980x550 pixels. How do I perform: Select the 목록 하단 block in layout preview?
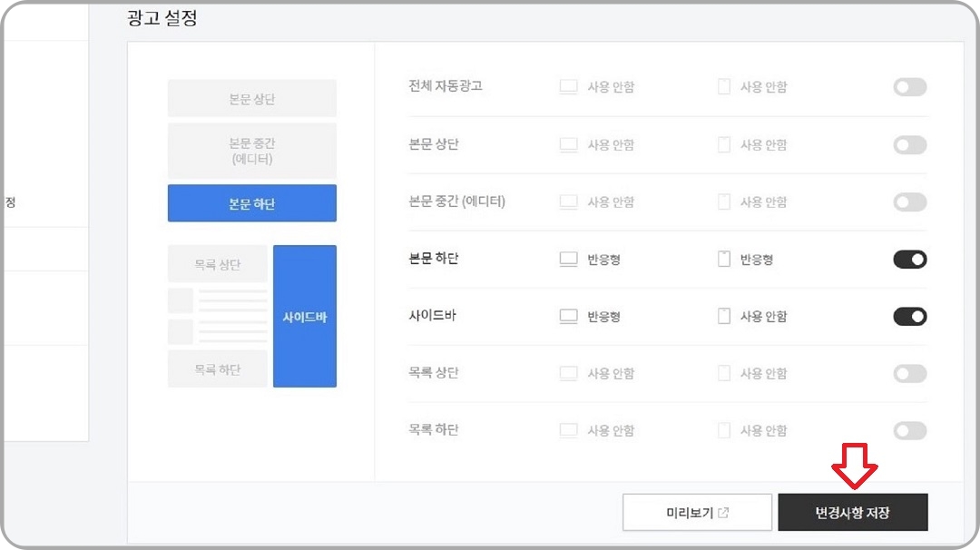tap(217, 368)
